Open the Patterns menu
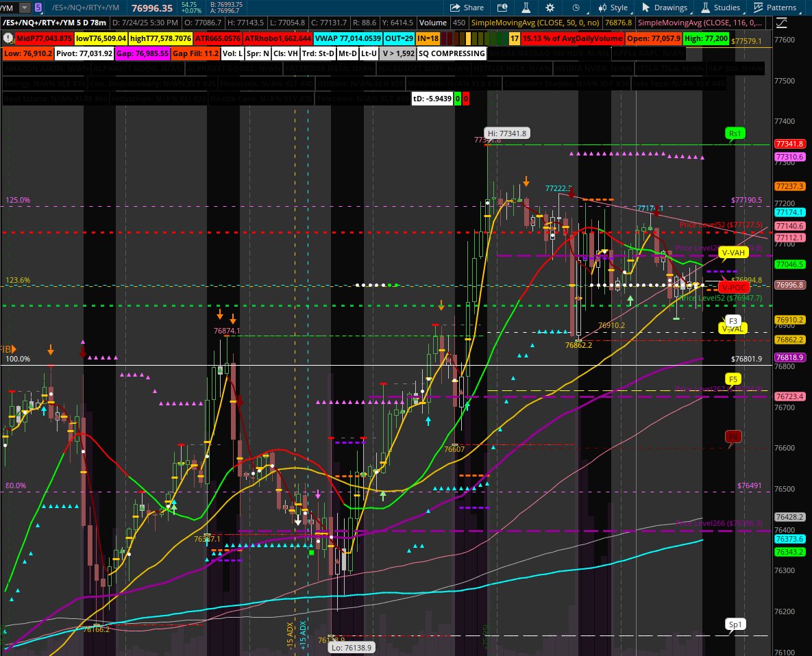 775,8
